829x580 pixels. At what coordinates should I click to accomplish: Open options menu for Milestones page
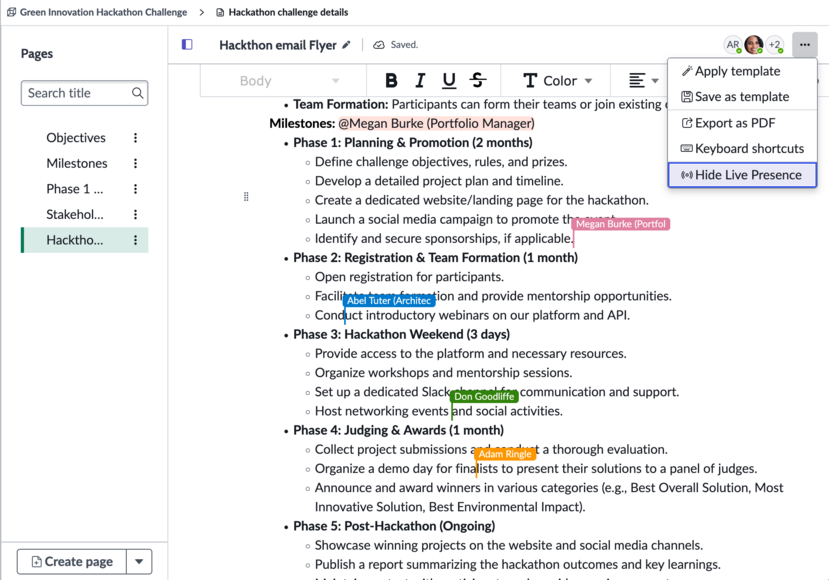point(135,163)
